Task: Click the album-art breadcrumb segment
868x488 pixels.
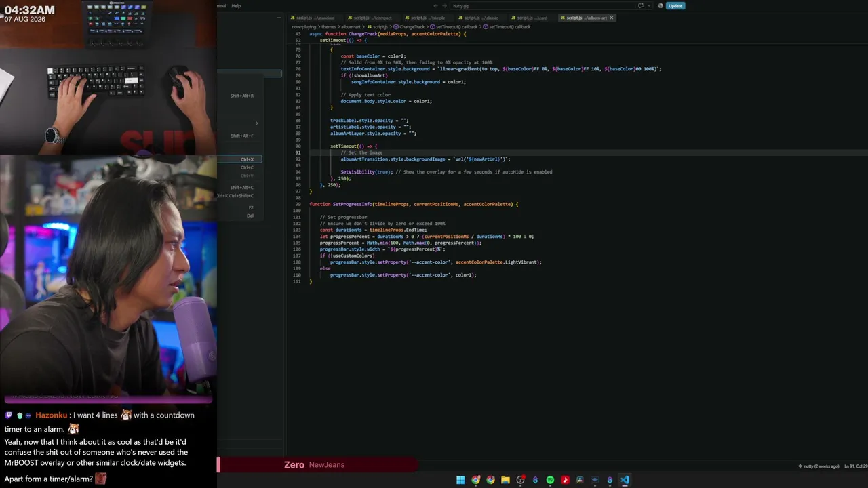Action: (351, 27)
